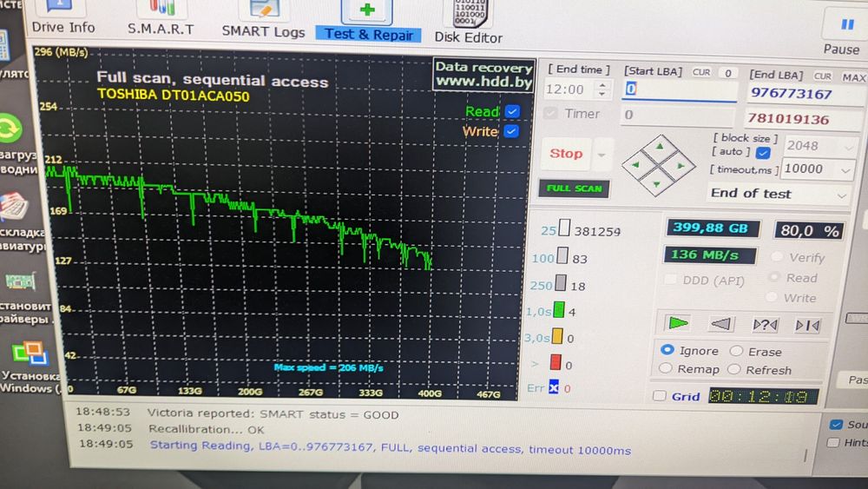
Task: Toggle the Hints checkbox
Action: (x=833, y=442)
